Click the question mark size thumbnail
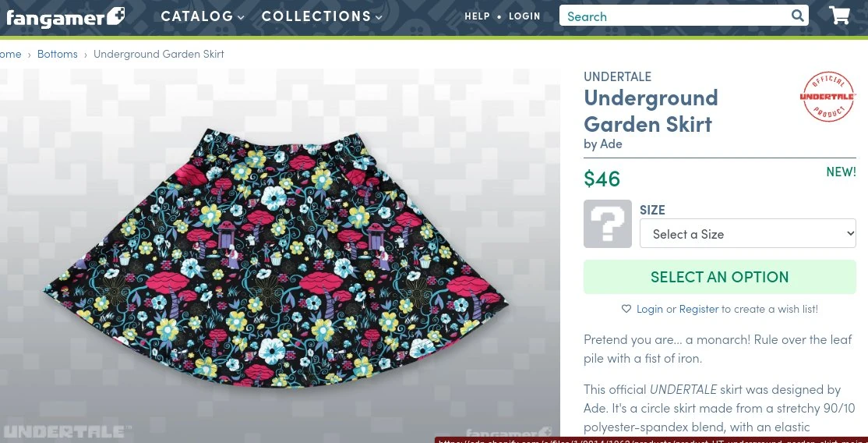Image resolution: width=868 pixels, height=443 pixels. [608, 224]
